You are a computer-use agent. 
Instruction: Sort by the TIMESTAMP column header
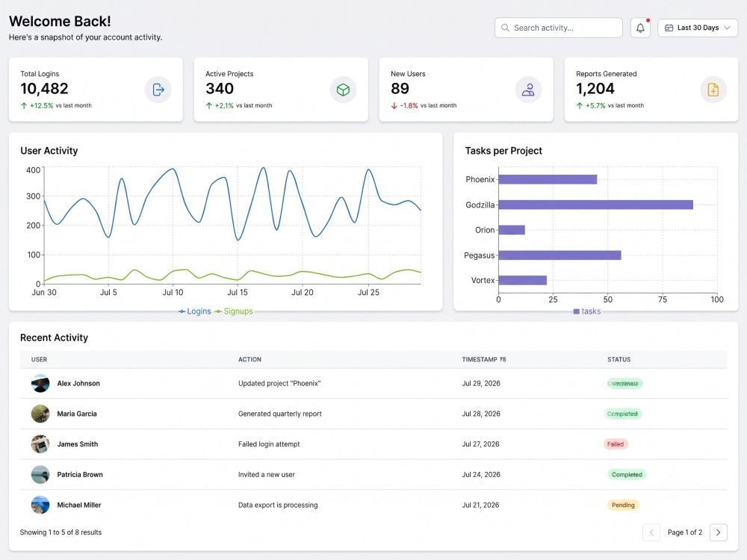click(480, 360)
